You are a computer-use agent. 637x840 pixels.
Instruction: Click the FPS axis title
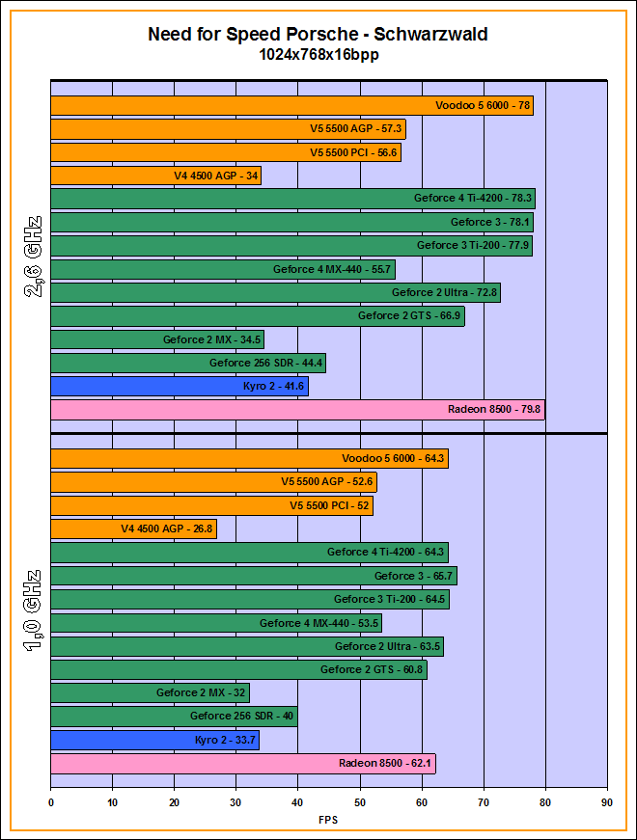click(328, 820)
